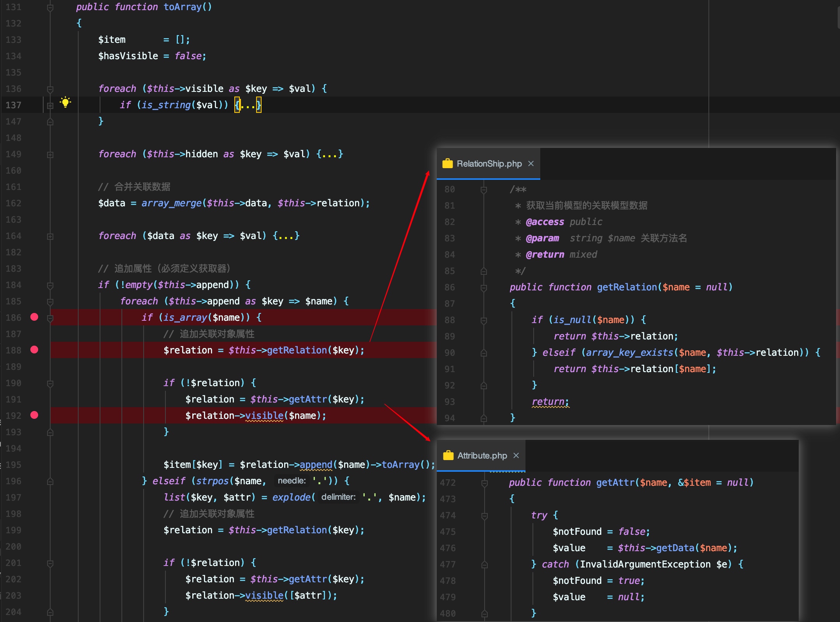Click underlined visible method on line 192
The width and height of the screenshot is (840, 622).
[x=264, y=416]
